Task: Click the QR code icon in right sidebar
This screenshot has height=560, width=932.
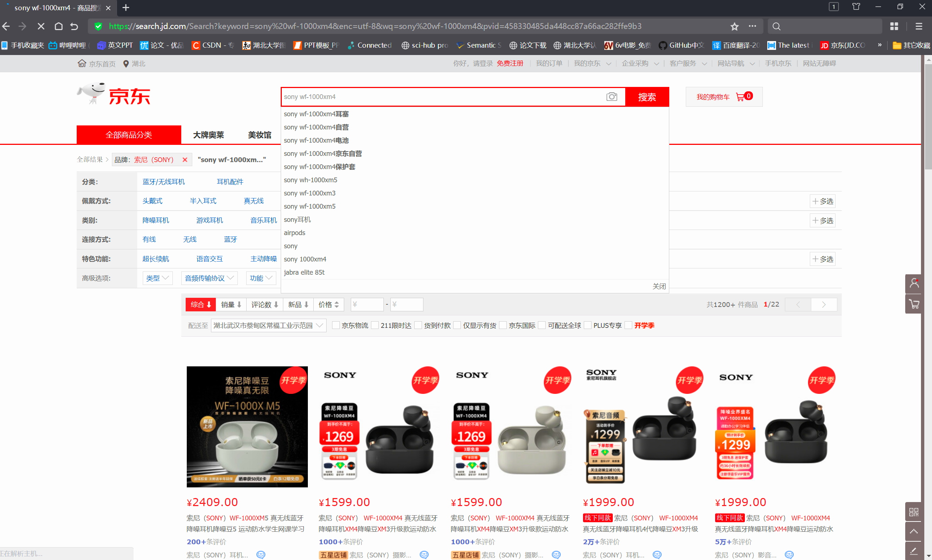Action: 914,512
